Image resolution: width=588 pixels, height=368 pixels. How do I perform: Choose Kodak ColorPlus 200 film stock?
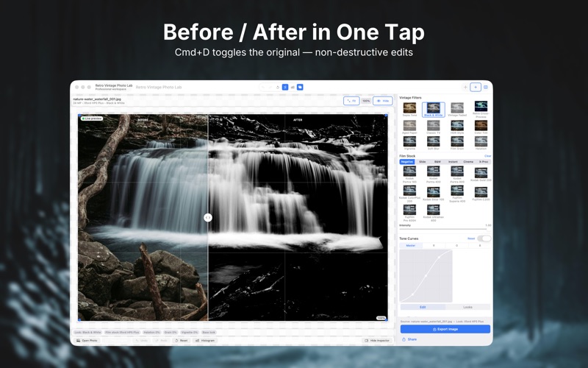(409, 194)
